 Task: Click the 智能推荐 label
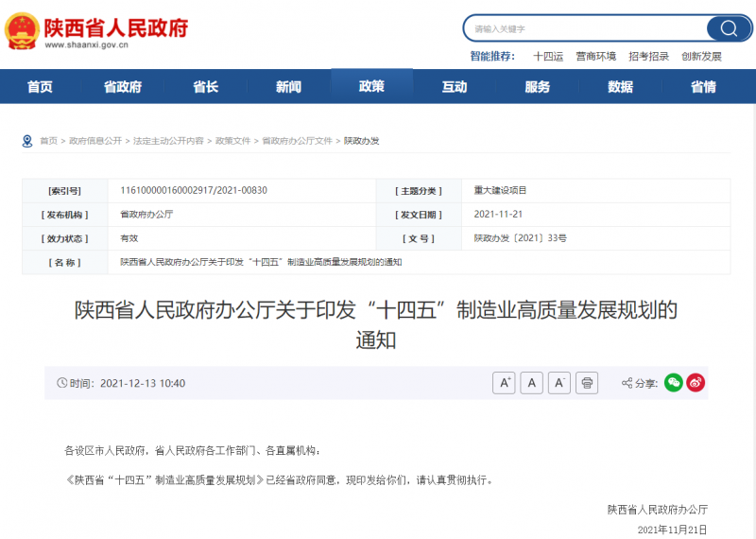coord(492,57)
